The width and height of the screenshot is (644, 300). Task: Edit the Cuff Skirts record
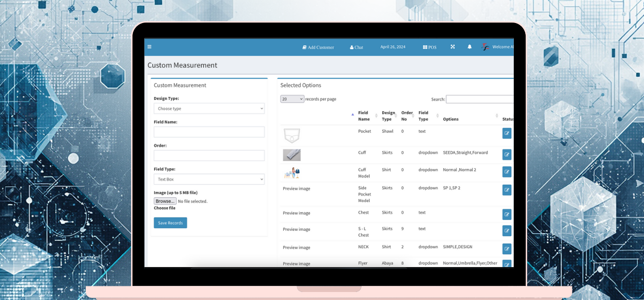507,154
